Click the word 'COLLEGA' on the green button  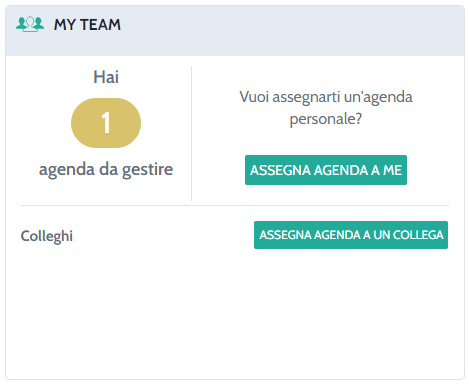418,235
